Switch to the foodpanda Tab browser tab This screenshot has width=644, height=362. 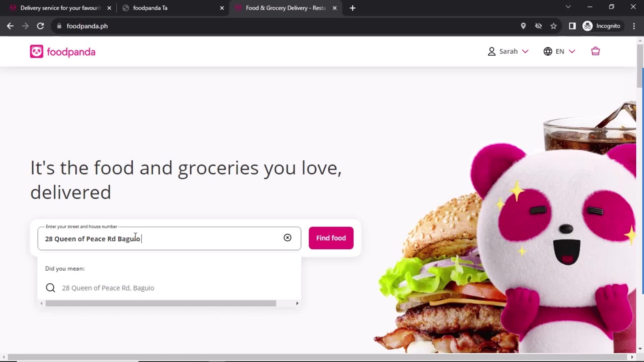pos(150,8)
